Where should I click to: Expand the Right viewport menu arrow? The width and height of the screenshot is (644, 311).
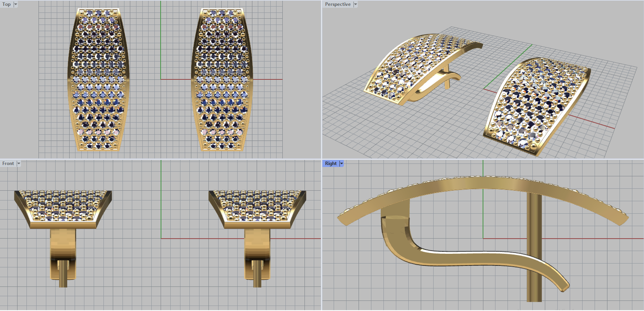[x=342, y=164]
